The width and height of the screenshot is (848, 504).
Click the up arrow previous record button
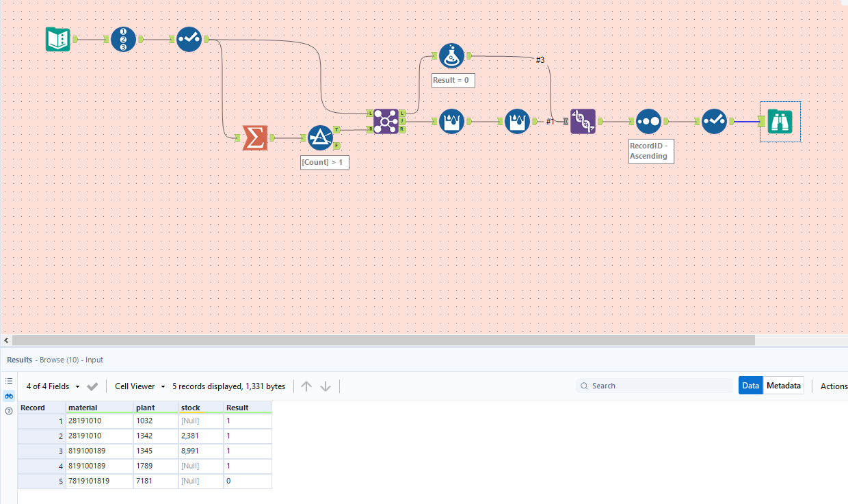(306, 386)
